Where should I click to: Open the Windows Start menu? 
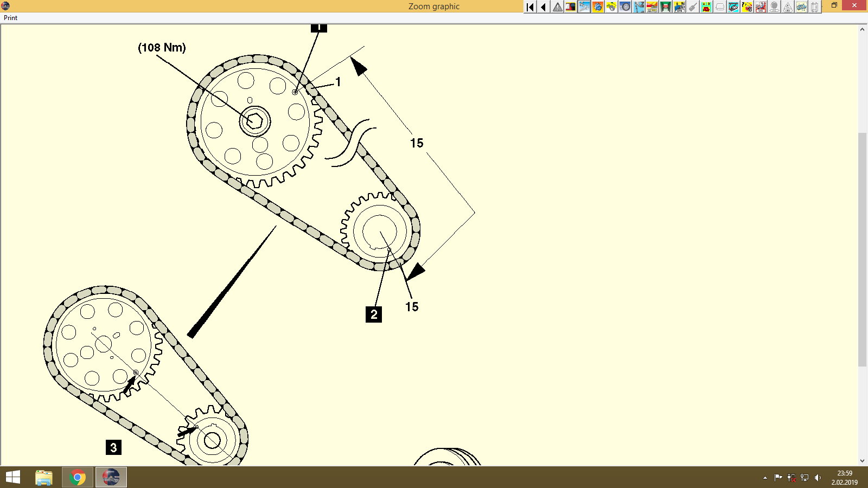(x=12, y=478)
